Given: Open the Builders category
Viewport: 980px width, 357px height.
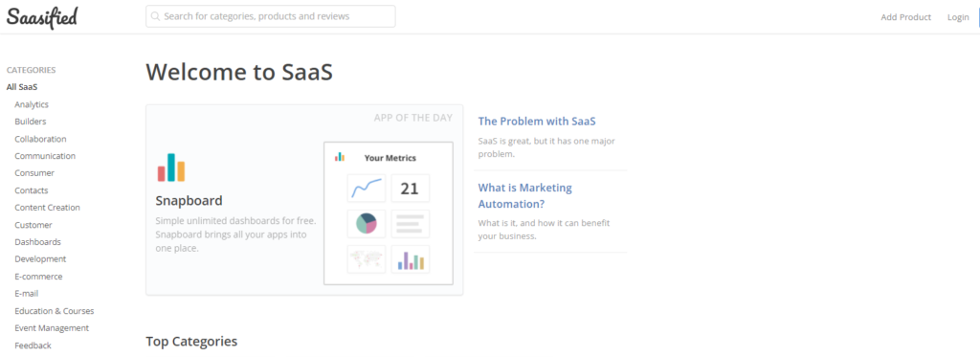Looking at the screenshot, I should (x=30, y=122).
